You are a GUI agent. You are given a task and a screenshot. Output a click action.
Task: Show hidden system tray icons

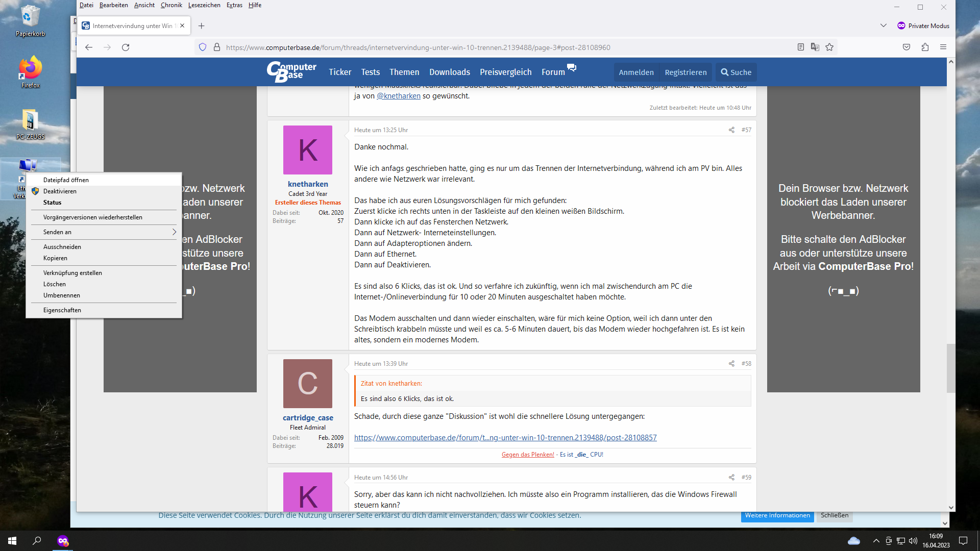(876, 541)
